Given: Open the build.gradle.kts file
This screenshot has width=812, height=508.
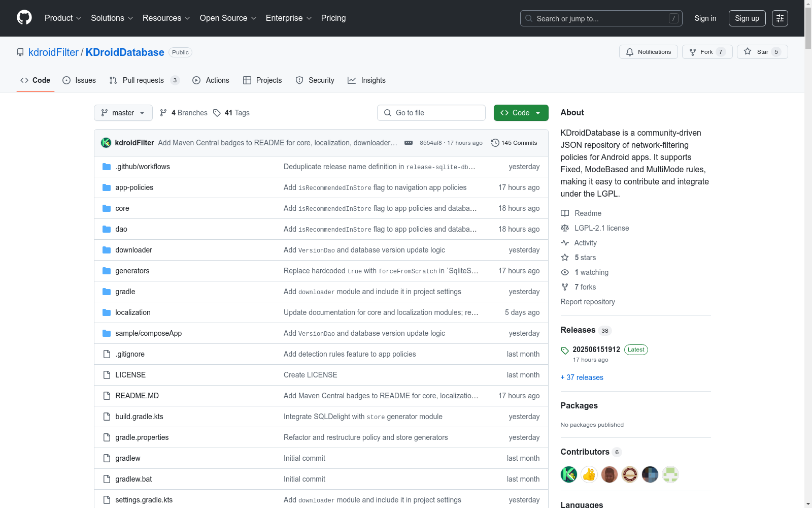Looking at the screenshot, I should click(140, 417).
